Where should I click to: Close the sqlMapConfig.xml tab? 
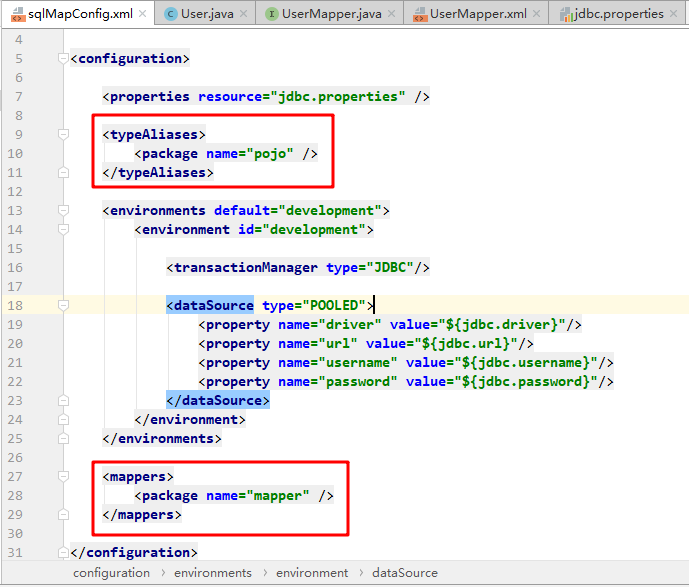[142, 14]
